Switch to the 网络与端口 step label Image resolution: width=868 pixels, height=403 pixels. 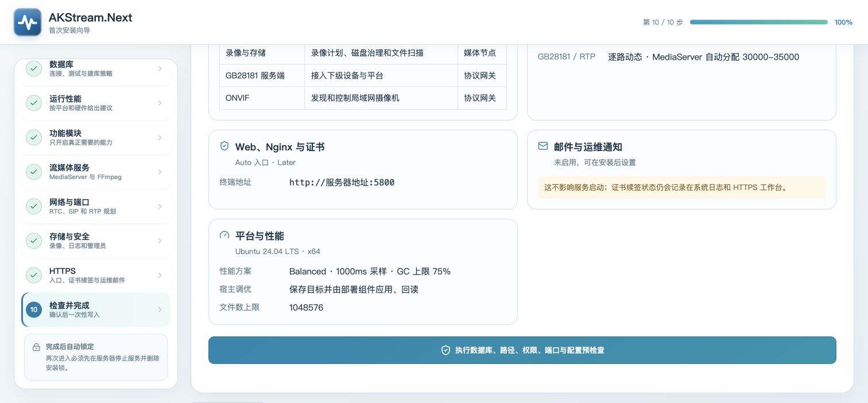tap(69, 202)
